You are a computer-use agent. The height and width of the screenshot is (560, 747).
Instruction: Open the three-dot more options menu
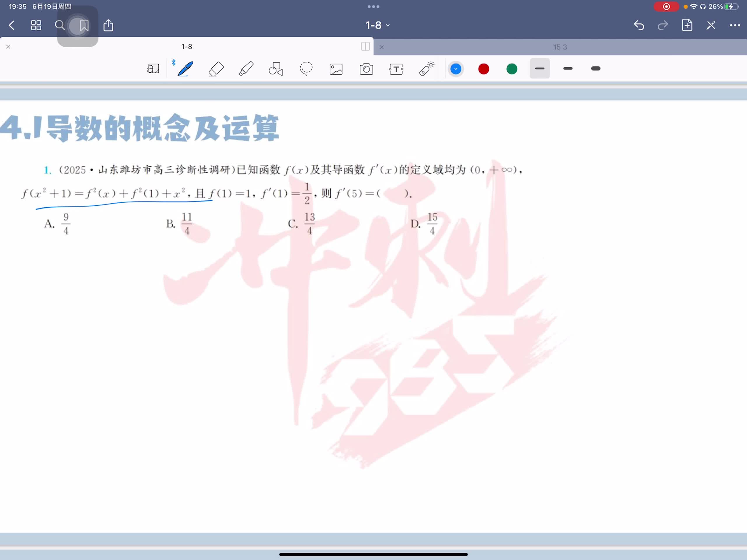[735, 25]
